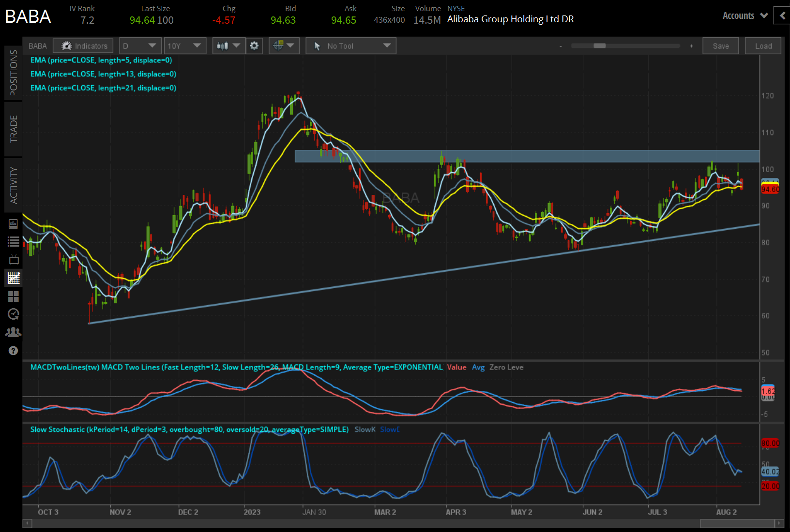Toggle the MACD Avg line display
This screenshot has height=532, width=790.
coord(478,368)
